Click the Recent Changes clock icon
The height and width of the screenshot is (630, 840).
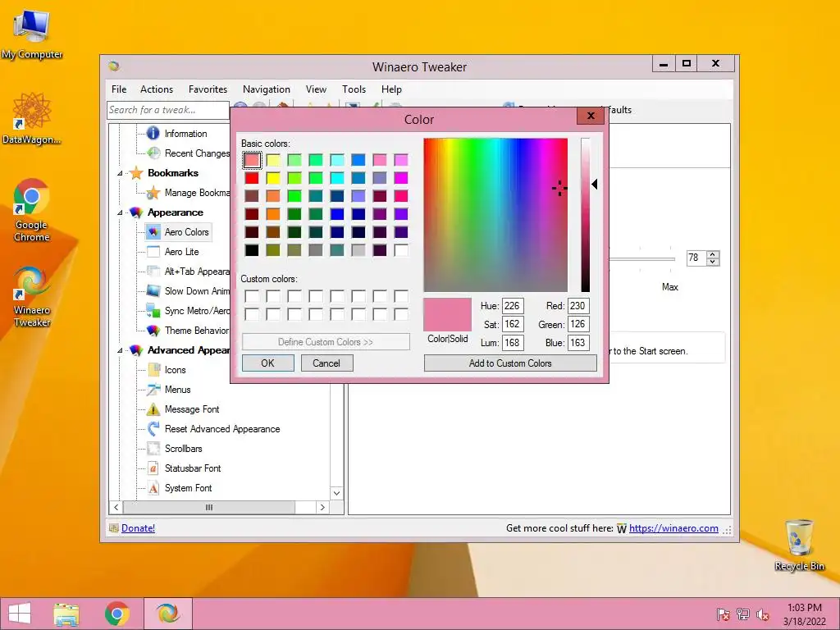[153, 153]
